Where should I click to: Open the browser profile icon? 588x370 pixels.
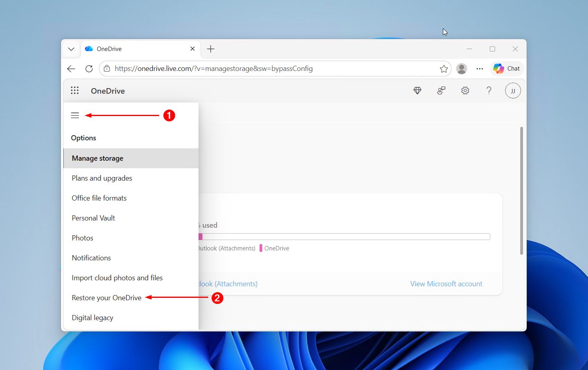pyautogui.click(x=462, y=69)
